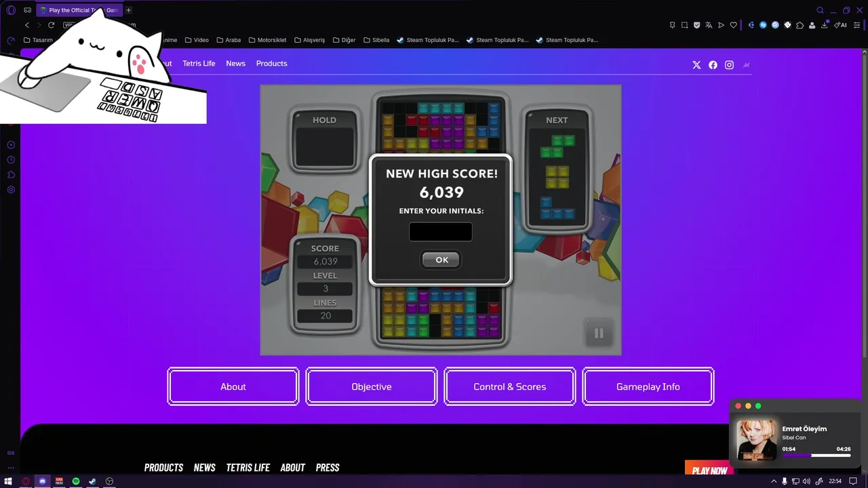This screenshot has width=868, height=488.
Task: Open the extensions puzzle icon
Action: click(800, 25)
